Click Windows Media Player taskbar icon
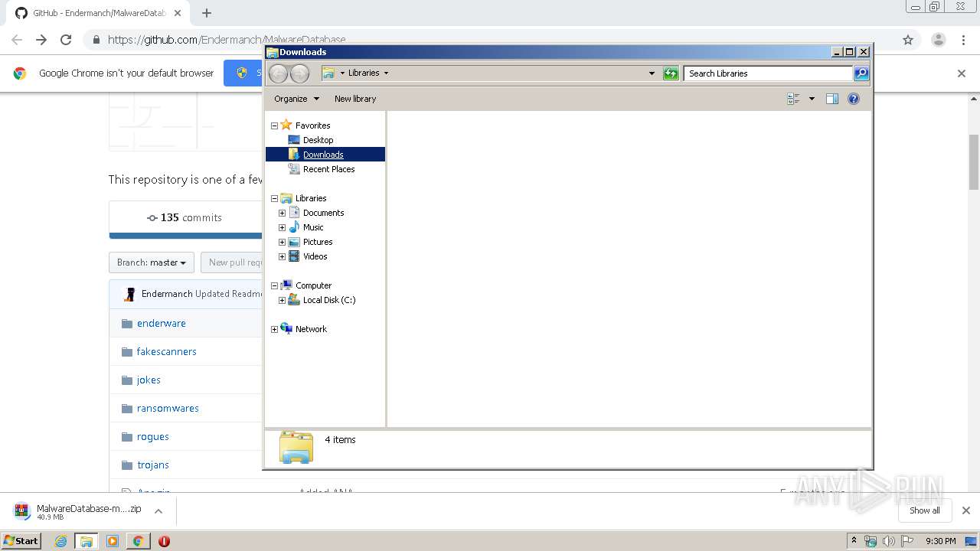 (x=113, y=541)
